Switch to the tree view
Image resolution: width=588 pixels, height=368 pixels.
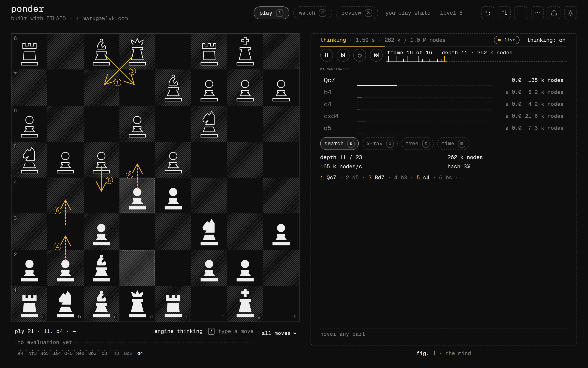pos(417,144)
